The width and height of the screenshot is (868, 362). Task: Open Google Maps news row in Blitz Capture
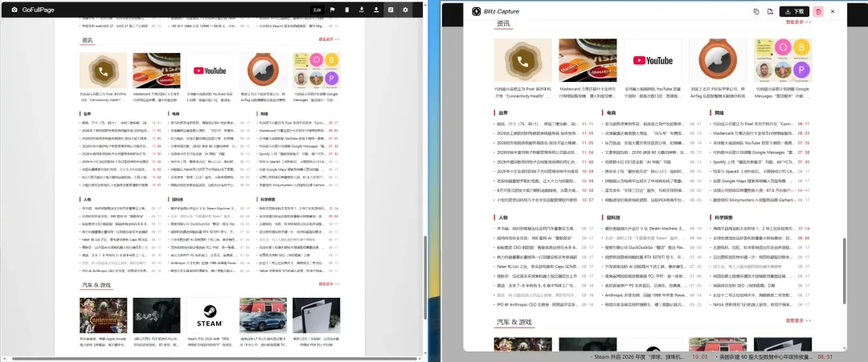point(760,181)
